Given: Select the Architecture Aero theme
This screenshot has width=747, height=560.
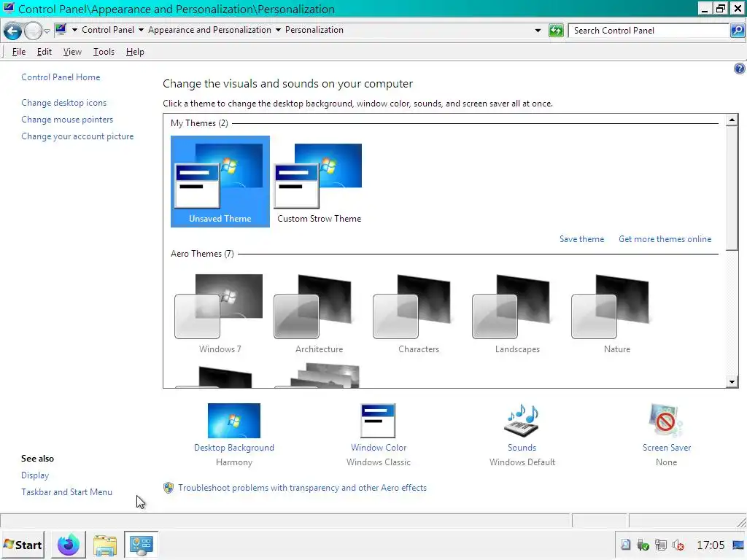Looking at the screenshot, I should [320, 313].
